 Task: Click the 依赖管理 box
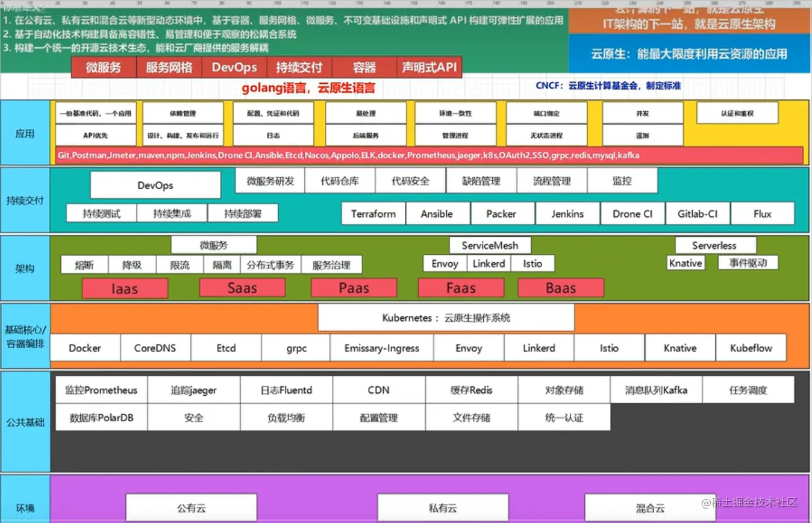[183, 113]
